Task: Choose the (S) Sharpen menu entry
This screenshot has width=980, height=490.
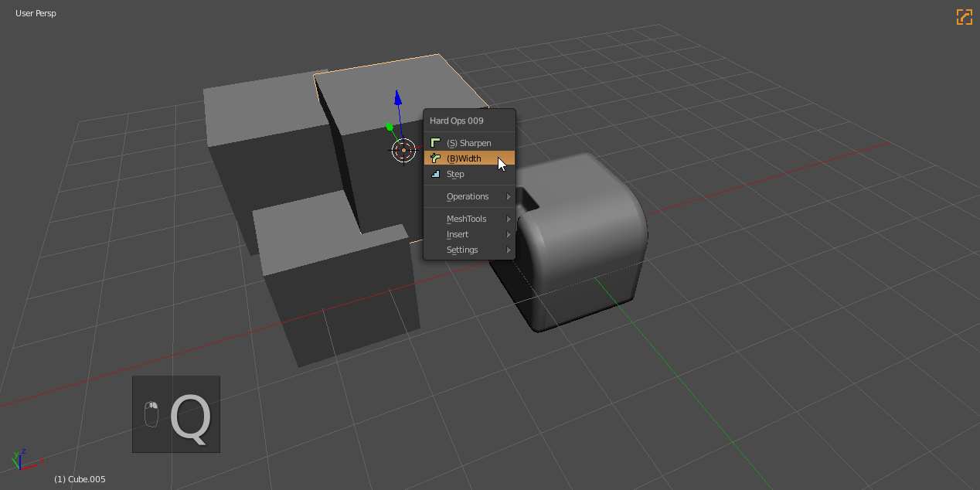Action: pos(468,143)
